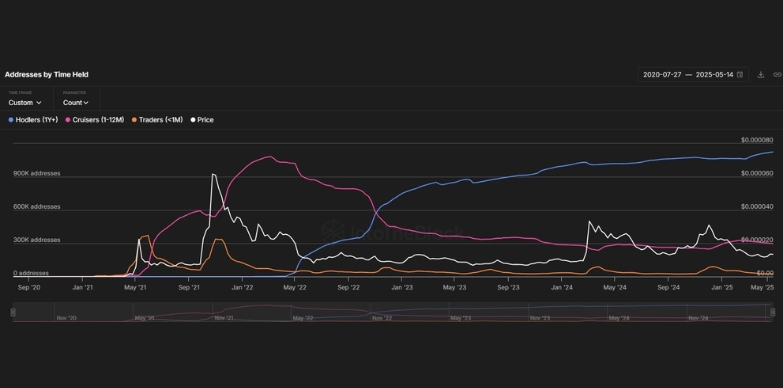
Task: Toggle the Price series in legend
Action: (x=202, y=120)
